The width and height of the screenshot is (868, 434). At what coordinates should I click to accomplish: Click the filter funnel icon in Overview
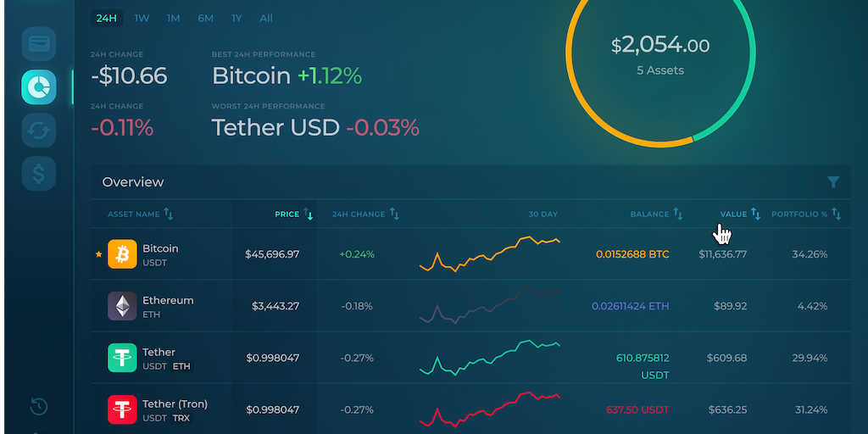coord(833,182)
